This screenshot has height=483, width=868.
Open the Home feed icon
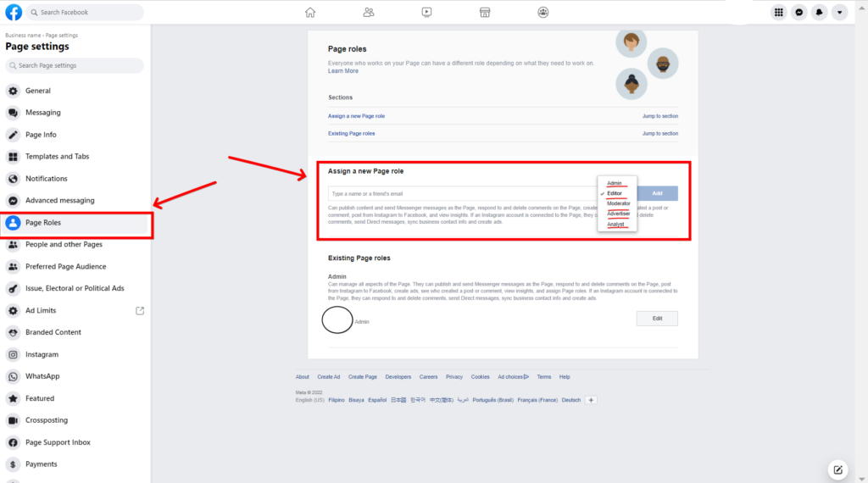(x=310, y=12)
